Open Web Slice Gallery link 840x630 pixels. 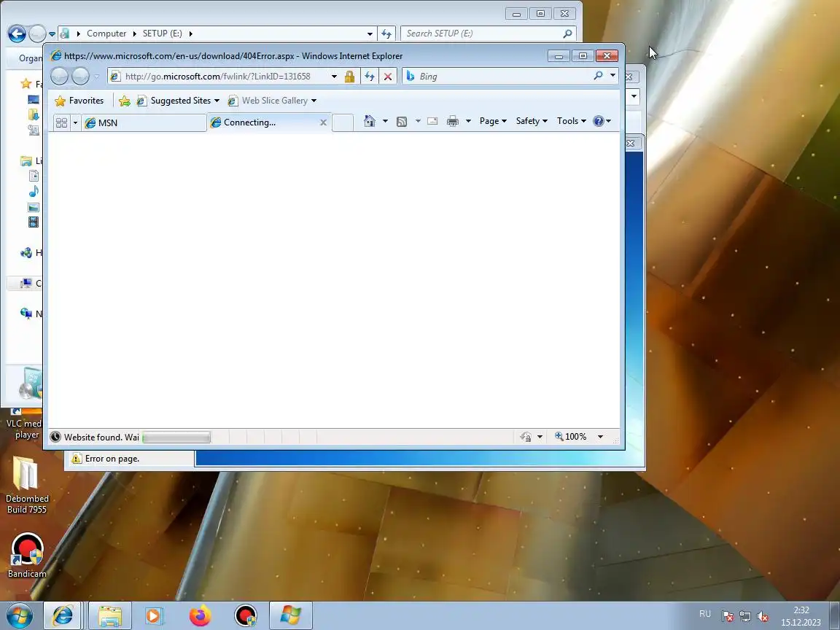pos(272,101)
